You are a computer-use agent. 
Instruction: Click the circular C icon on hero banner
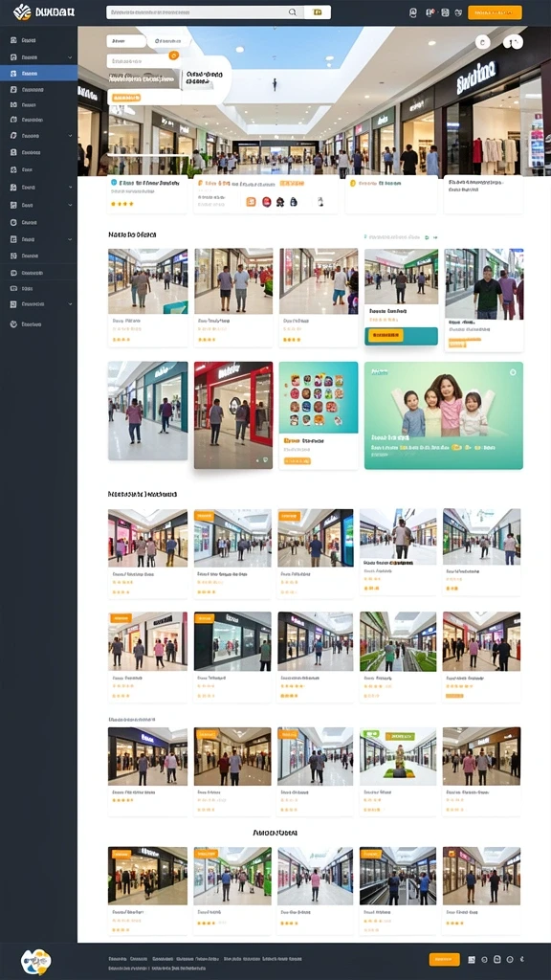[482, 42]
